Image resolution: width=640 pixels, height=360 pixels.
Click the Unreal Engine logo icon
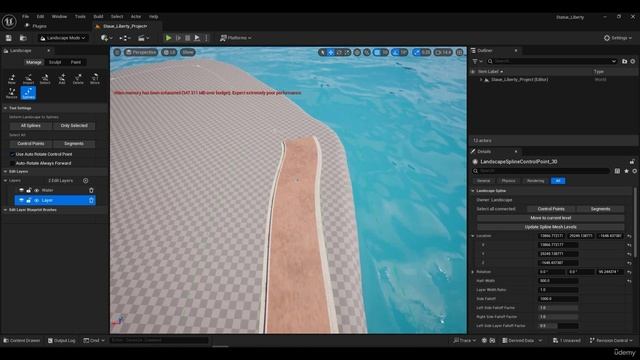[x=9, y=21]
